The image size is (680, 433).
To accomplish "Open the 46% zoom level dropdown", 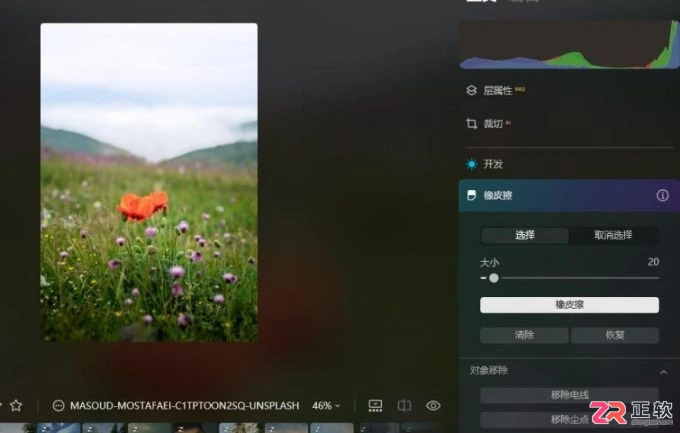I will [x=326, y=406].
